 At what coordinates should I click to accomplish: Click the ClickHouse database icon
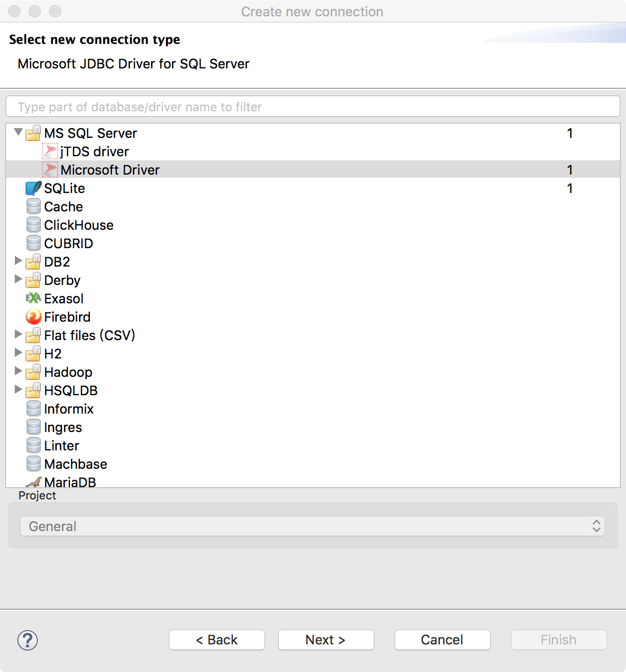coord(34,225)
